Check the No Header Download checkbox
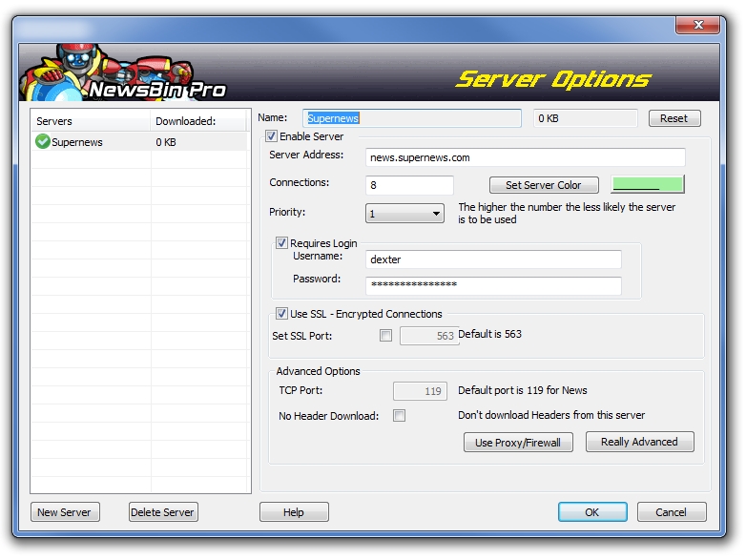Screen dimensions: 746x560 click(x=399, y=415)
